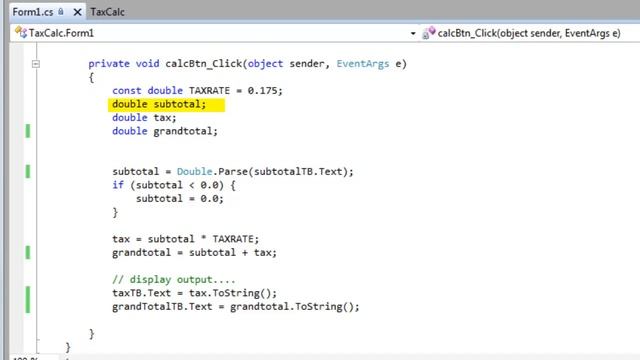Click the '// display output....' comment
Image resolution: width=640 pixels, height=360 pixels.
(x=173, y=280)
